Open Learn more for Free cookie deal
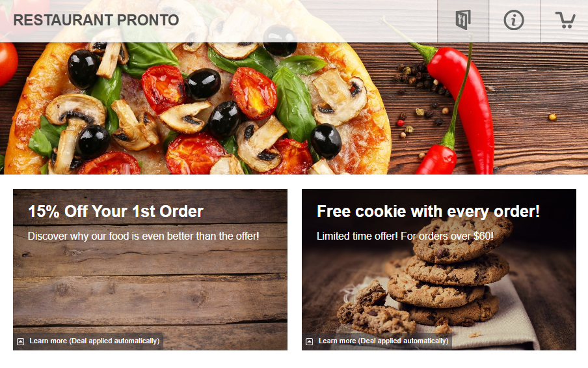Image resolution: width=588 pixels, height=368 pixels. pyautogui.click(x=383, y=341)
